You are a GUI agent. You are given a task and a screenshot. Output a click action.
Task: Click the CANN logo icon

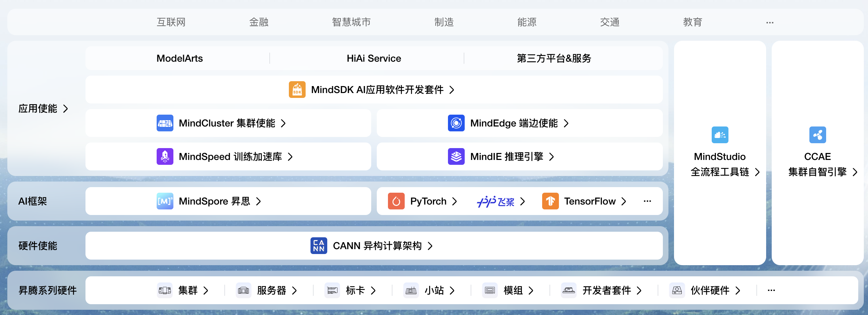(x=319, y=246)
